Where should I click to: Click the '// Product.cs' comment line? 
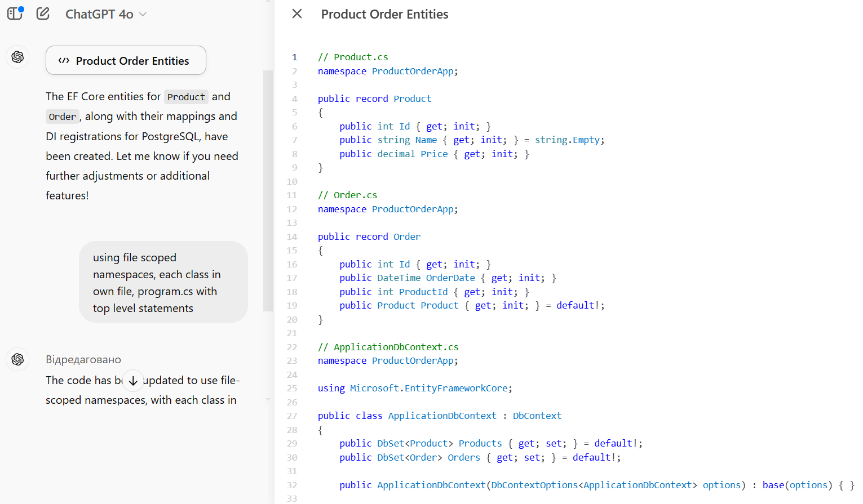pyautogui.click(x=353, y=57)
